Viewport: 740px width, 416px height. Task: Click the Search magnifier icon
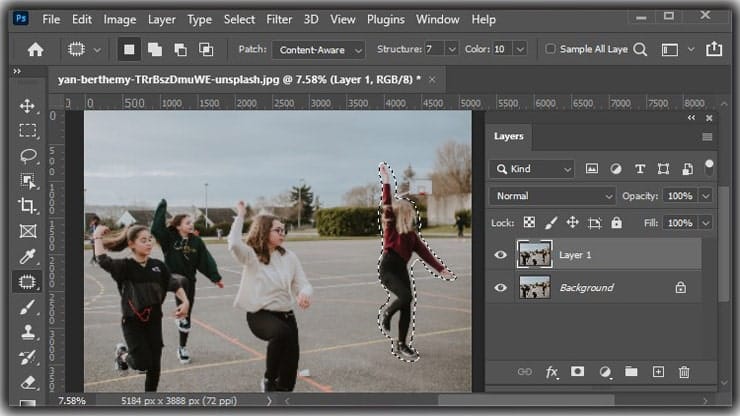640,50
